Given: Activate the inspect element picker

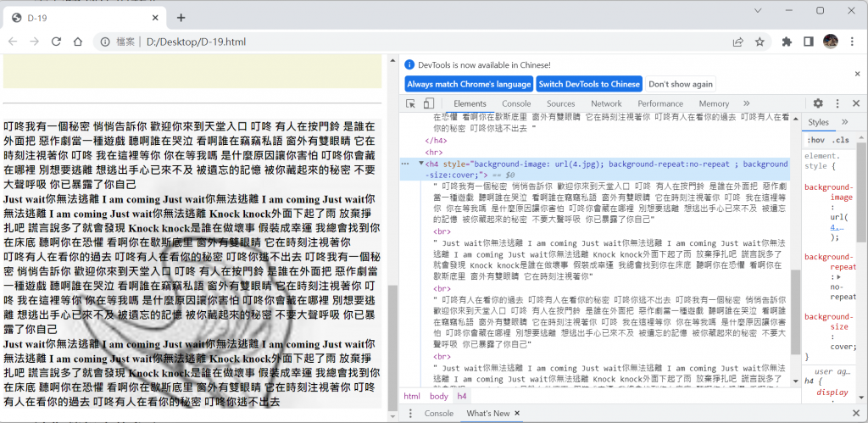Looking at the screenshot, I should click(x=411, y=103).
